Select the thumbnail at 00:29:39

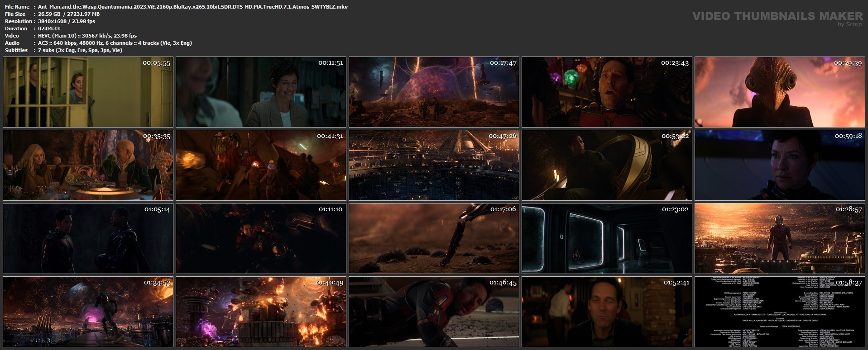[780, 92]
